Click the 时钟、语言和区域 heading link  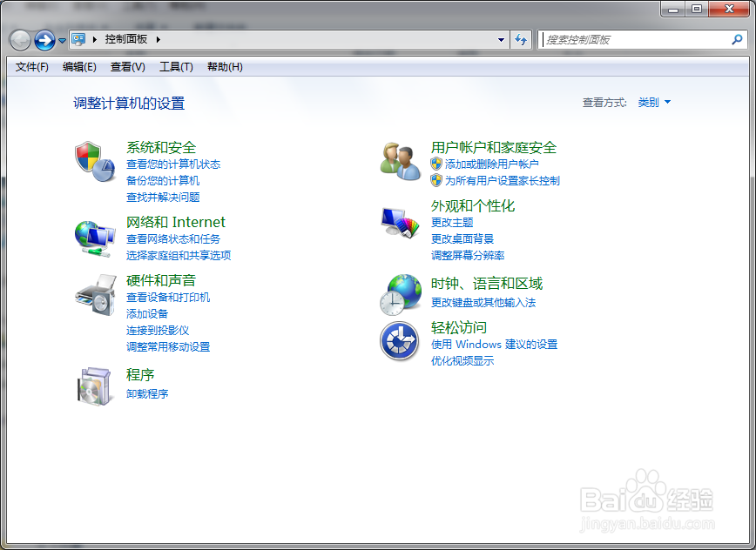tap(487, 284)
